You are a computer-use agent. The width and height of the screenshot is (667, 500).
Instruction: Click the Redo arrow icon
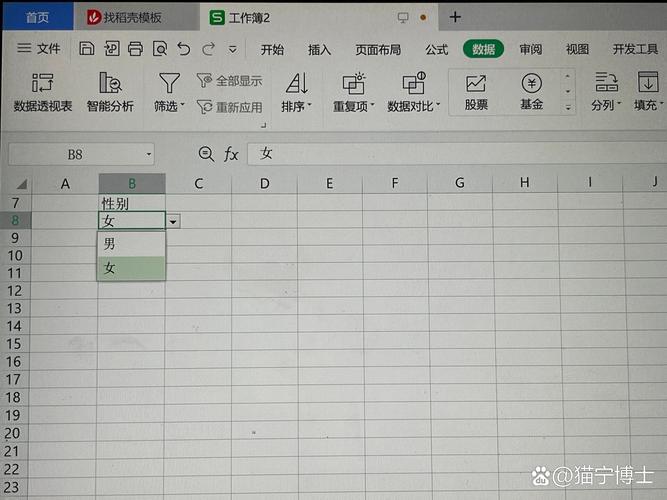point(208,49)
